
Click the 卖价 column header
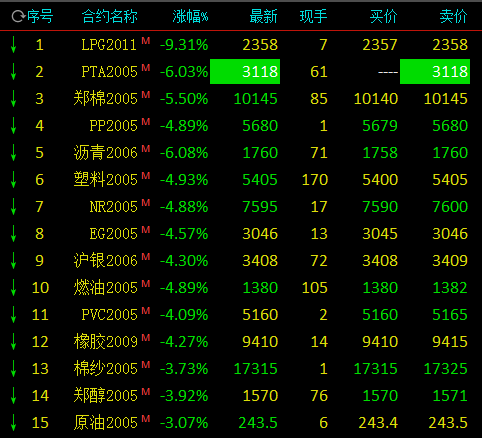(454, 16)
